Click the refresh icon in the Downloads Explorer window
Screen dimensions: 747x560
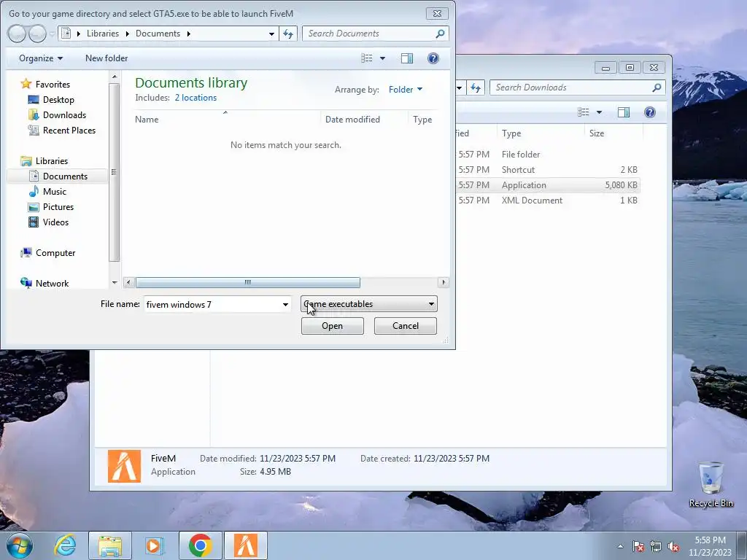point(476,87)
